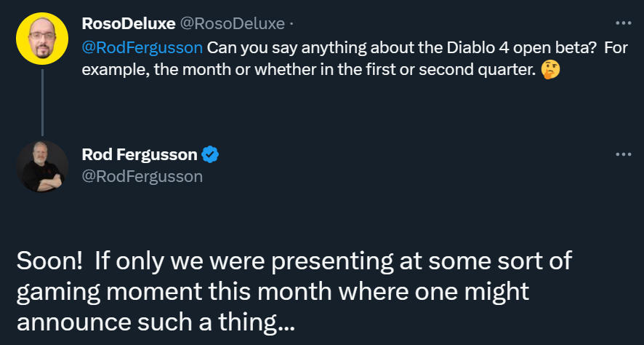Open more options on Rod Fergusson's tweet
The image size is (644, 345).
pyautogui.click(x=623, y=154)
